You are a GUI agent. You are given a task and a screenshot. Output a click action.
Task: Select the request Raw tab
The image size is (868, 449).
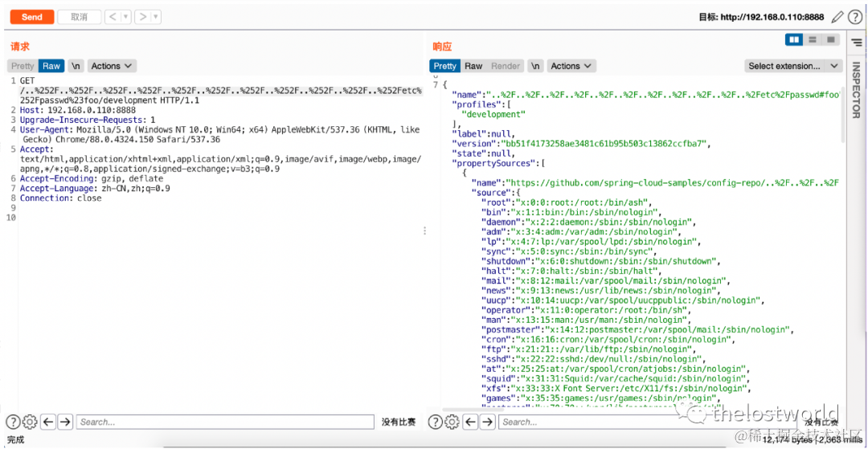[51, 66]
